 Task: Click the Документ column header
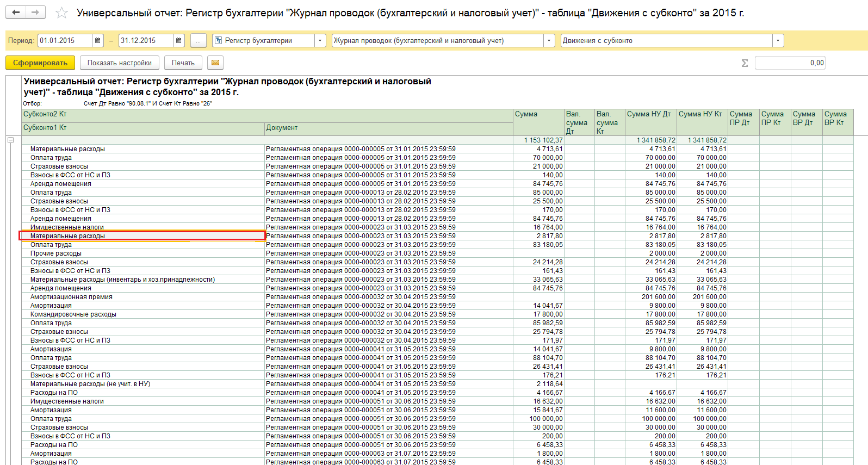[389, 129]
